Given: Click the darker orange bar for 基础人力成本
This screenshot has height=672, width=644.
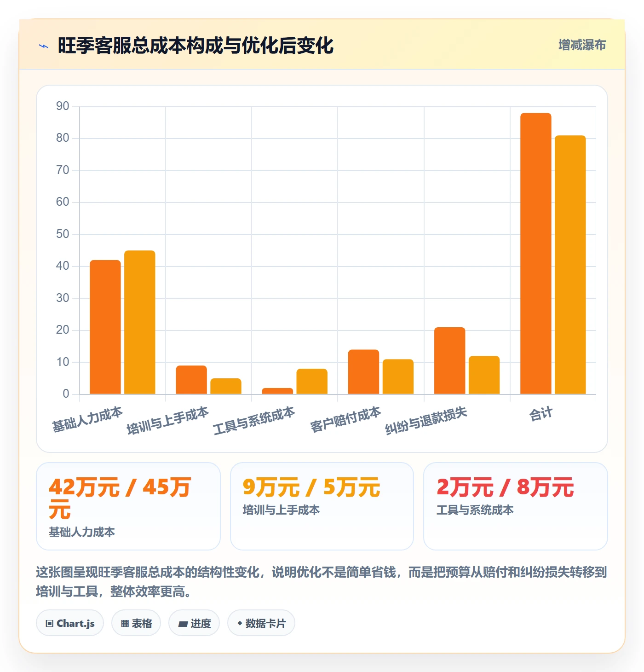Looking at the screenshot, I should coord(105,327).
